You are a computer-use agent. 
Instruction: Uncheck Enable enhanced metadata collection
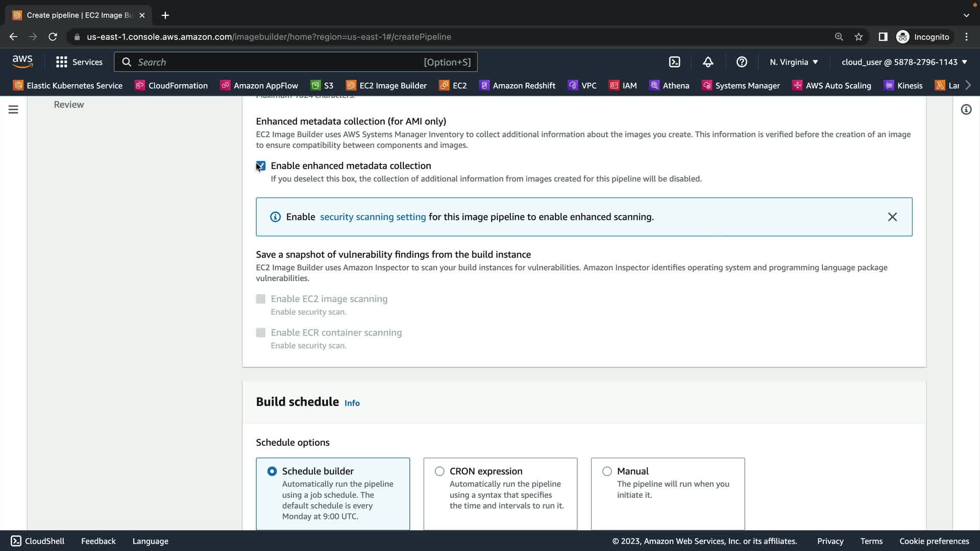[x=261, y=166]
